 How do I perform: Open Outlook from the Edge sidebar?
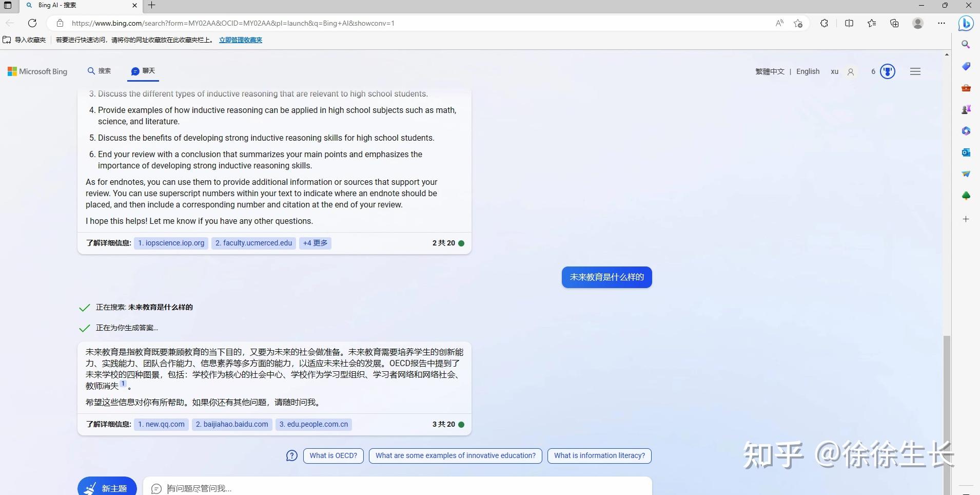click(966, 153)
